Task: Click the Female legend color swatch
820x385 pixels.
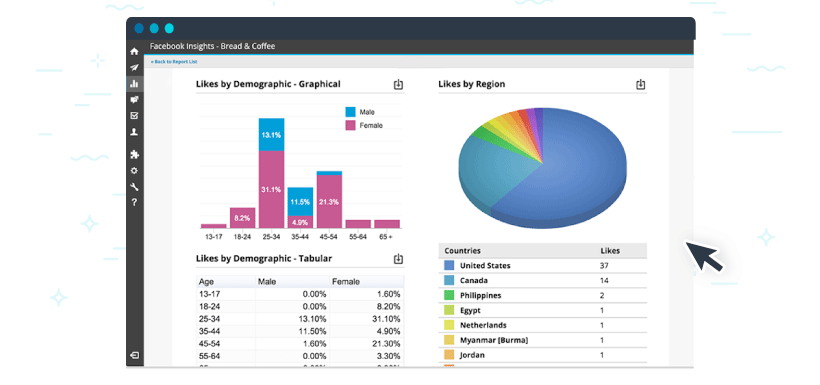Action: [350, 126]
